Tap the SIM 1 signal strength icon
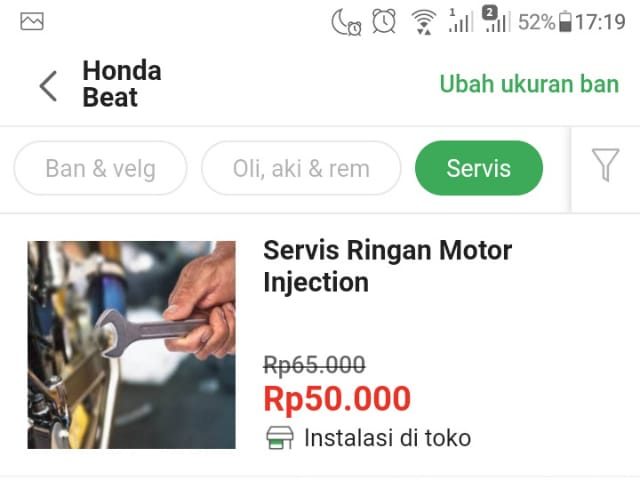The width and height of the screenshot is (640, 486). coord(461,21)
